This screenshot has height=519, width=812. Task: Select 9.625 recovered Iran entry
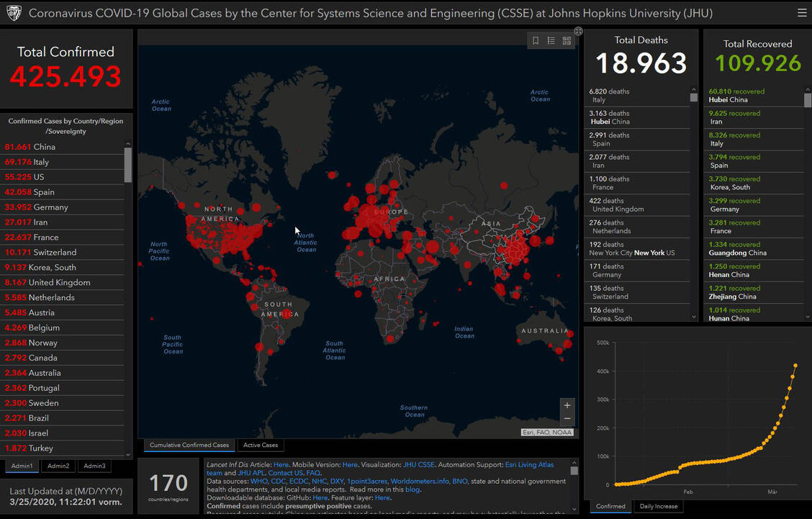(754, 117)
